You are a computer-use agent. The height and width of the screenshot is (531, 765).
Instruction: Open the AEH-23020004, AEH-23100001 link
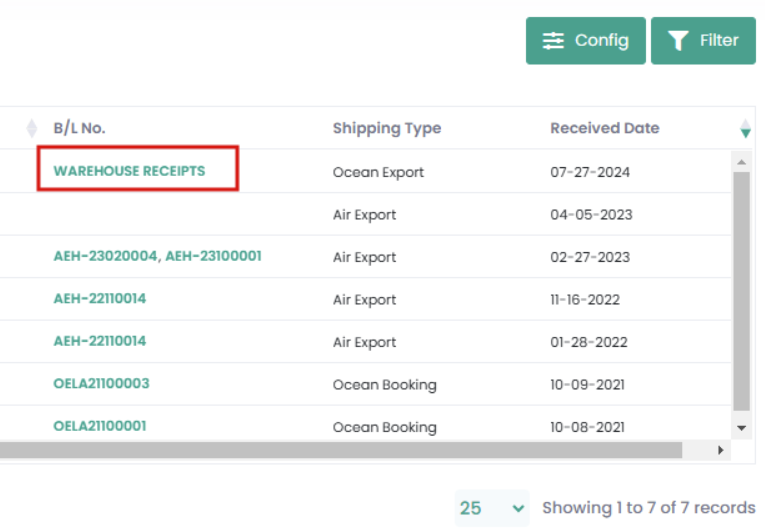click(157, 256)
